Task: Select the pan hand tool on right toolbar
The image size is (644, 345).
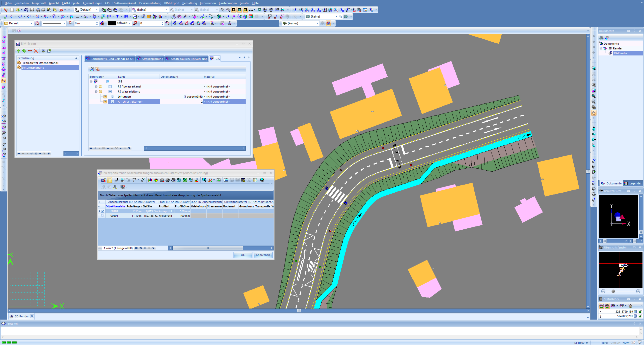Action: pyautogui.click(x=594, y=113)
